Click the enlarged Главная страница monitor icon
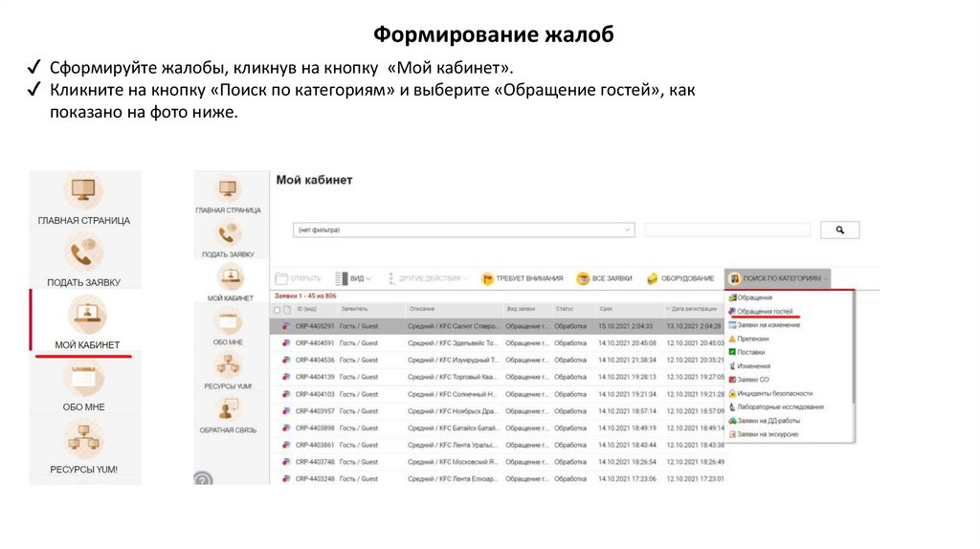Screen dimensions: 980x549 click(83, 190)
